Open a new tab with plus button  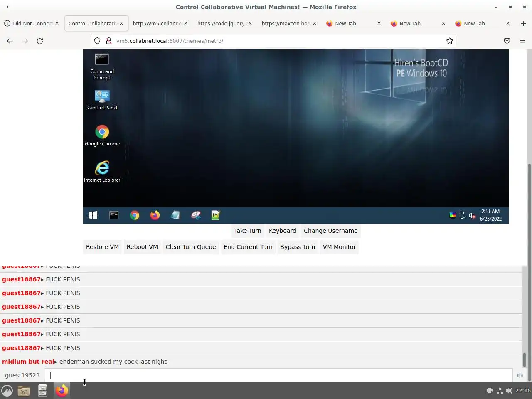(523, 23)
